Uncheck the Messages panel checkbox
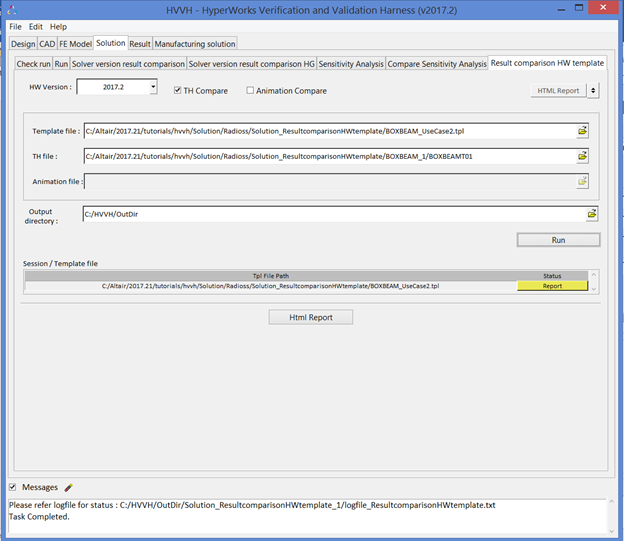Image resolution: width=624 pixels, height=541 pixels. [12, 488]
